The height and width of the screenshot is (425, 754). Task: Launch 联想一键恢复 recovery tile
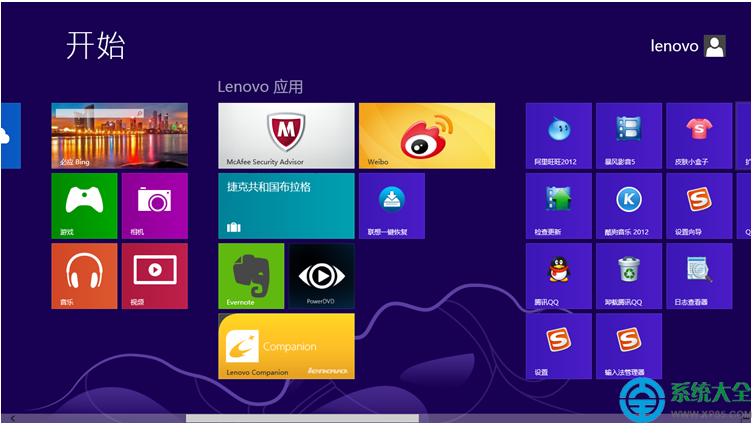(x=392, y=206)
